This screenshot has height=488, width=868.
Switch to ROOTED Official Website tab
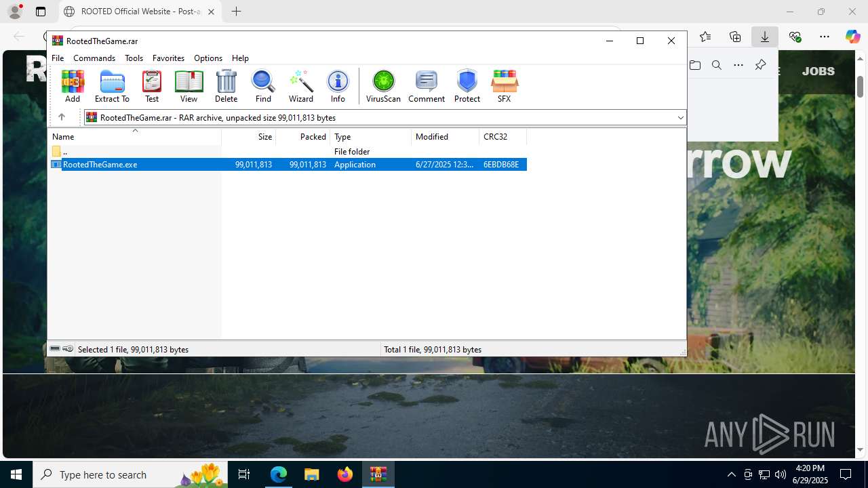point(140,12)
